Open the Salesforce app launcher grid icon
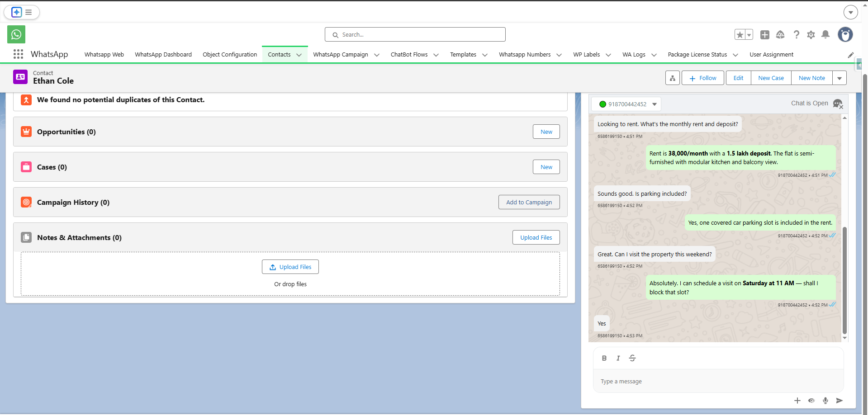Screen dimensions: 868x415 pyautogui.click(x=18, y=54)
